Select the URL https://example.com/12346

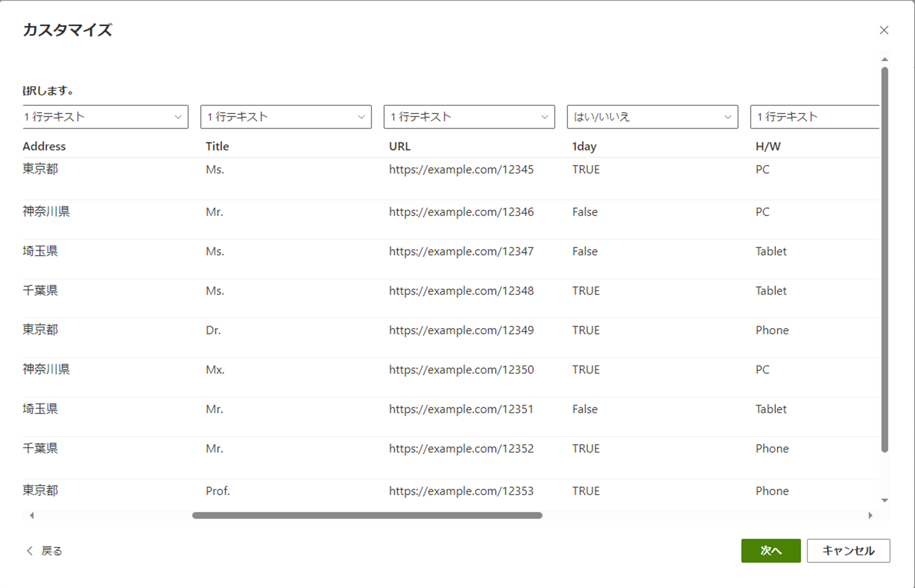461,212
